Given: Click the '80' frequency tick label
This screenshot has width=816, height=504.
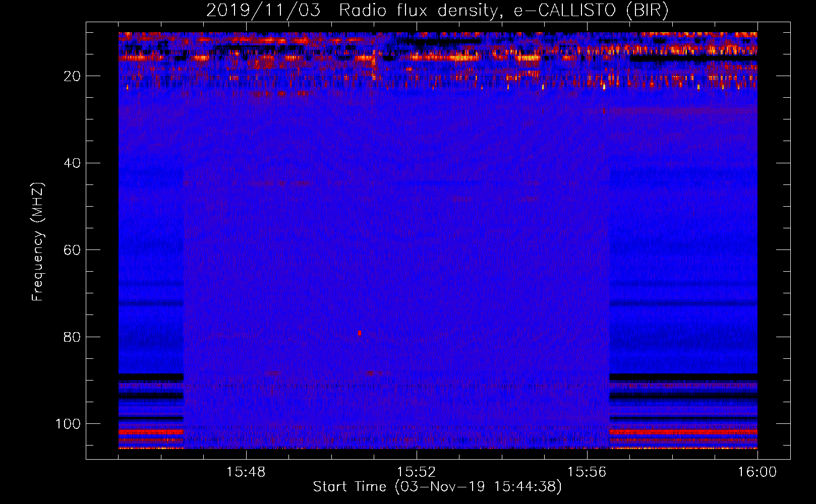Looking at the screenshot, I should pos(72,337).
